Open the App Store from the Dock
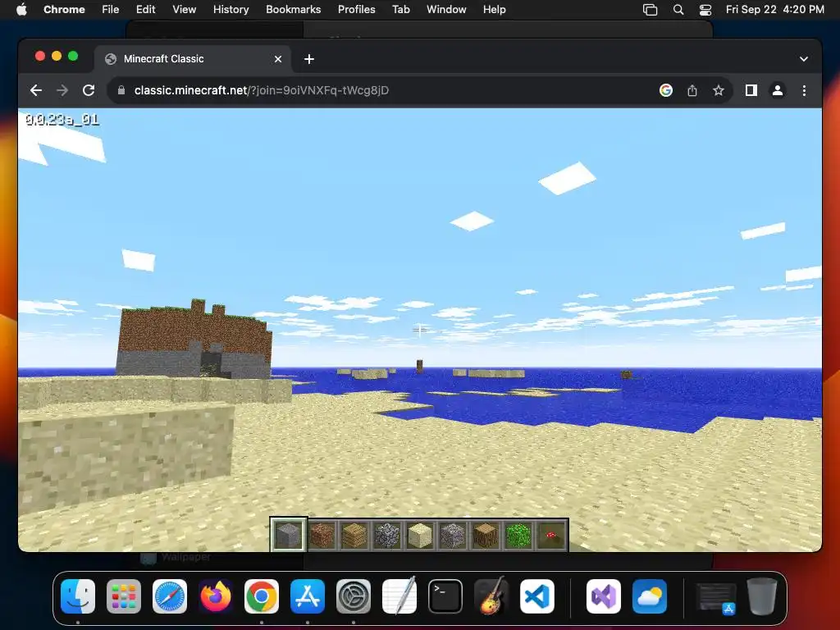 (x=308, y=596)
